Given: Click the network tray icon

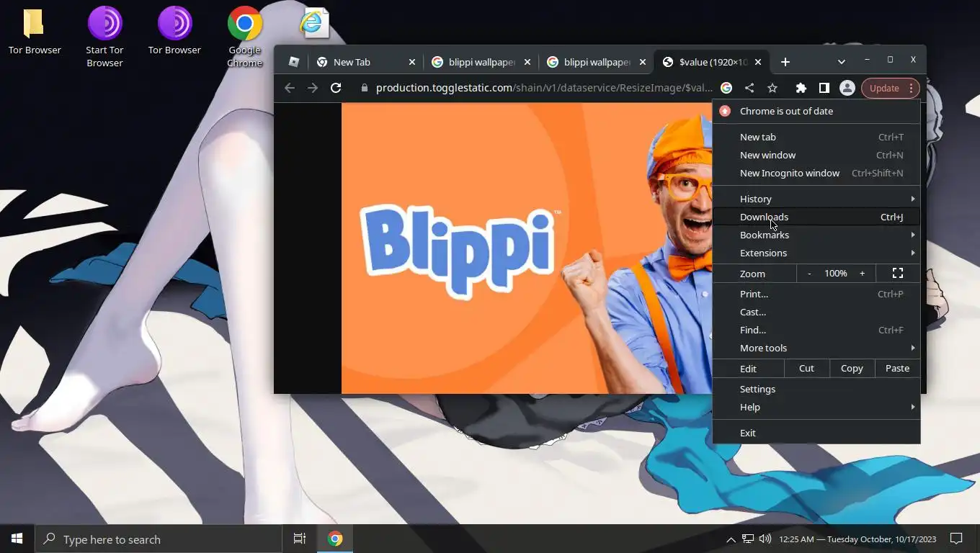Looking at the screenshot, I should point(748,539).
